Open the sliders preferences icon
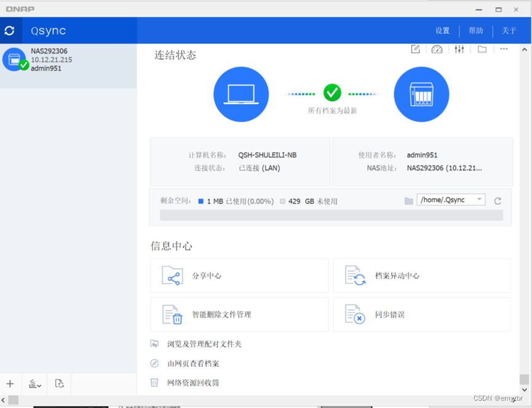Image resolution: width=532 pixels, height=408 pixels. (x=459, y=49)
